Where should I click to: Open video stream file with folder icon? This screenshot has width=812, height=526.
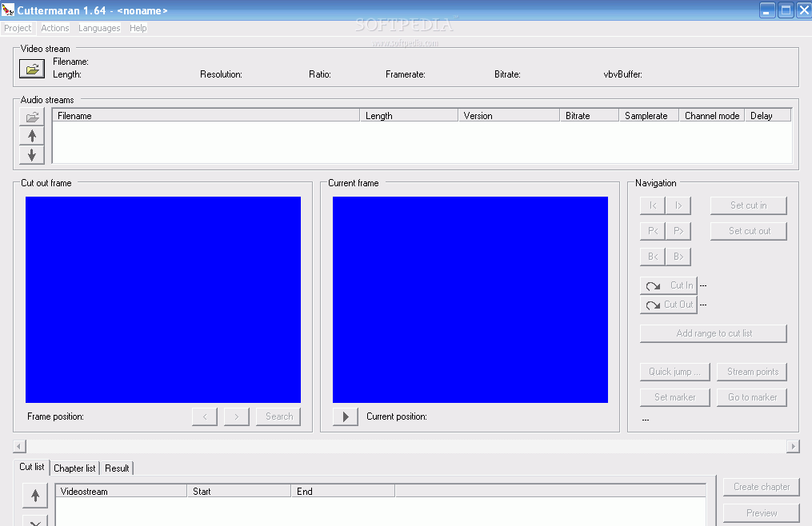(32, 69)
